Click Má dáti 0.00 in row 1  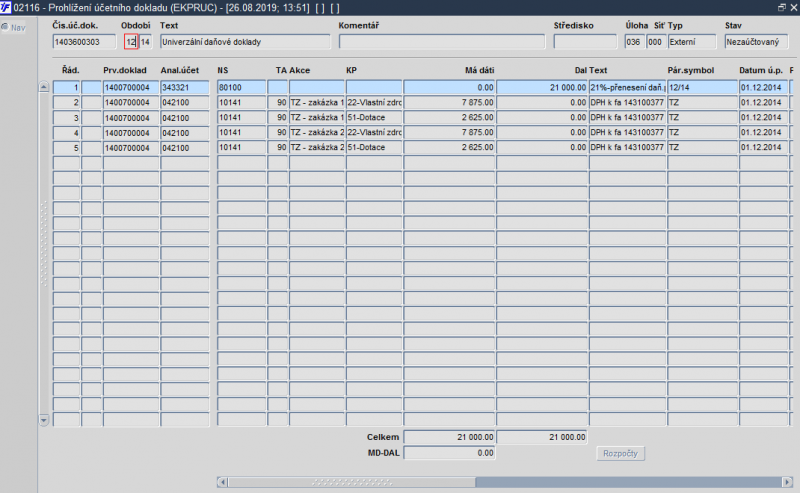pos(449,87)
